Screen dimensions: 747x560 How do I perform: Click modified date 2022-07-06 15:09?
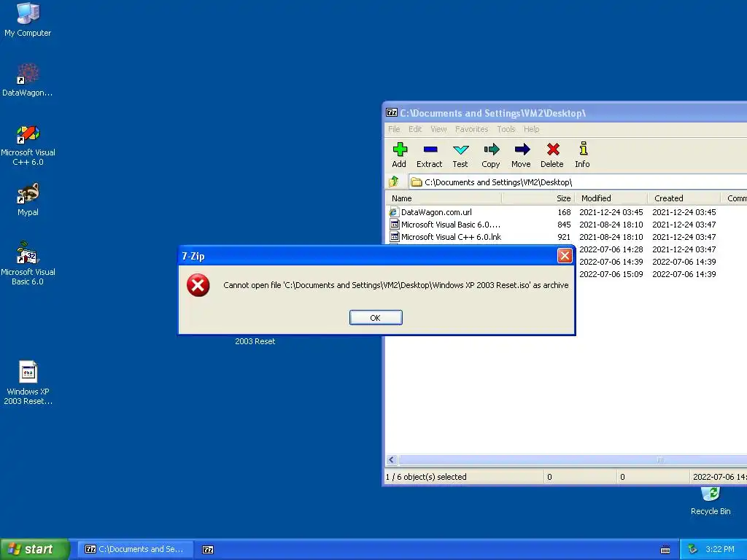(x=611, y=274)
